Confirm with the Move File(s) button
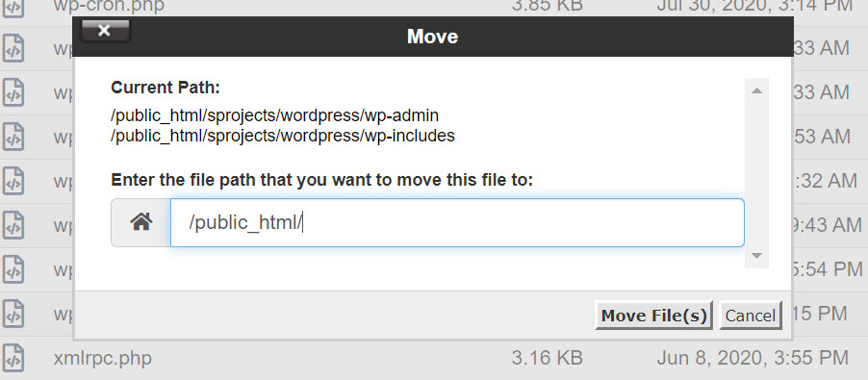 (x=653, y=316)
